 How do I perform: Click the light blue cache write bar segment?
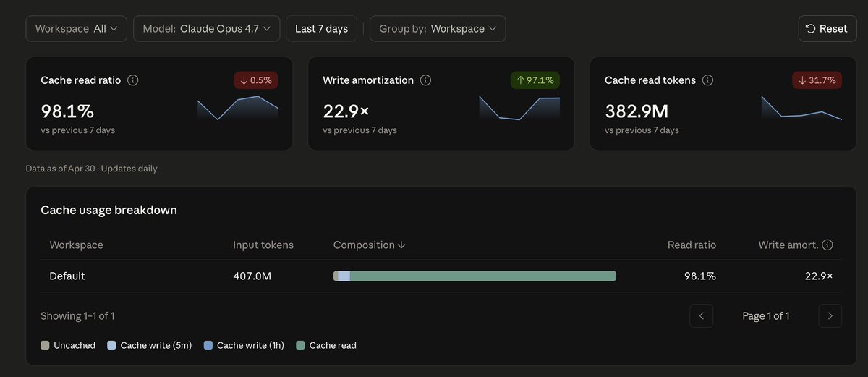(x=344, y=276)
